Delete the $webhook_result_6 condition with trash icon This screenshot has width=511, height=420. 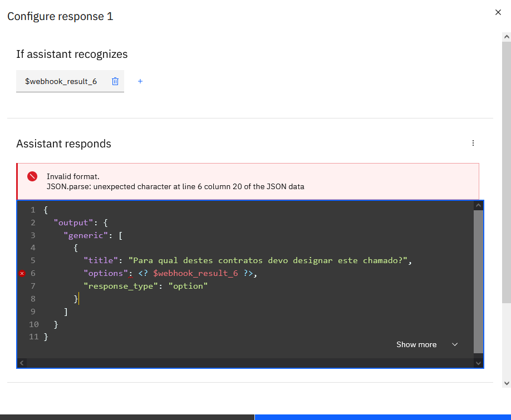click(x=115, y=81)
